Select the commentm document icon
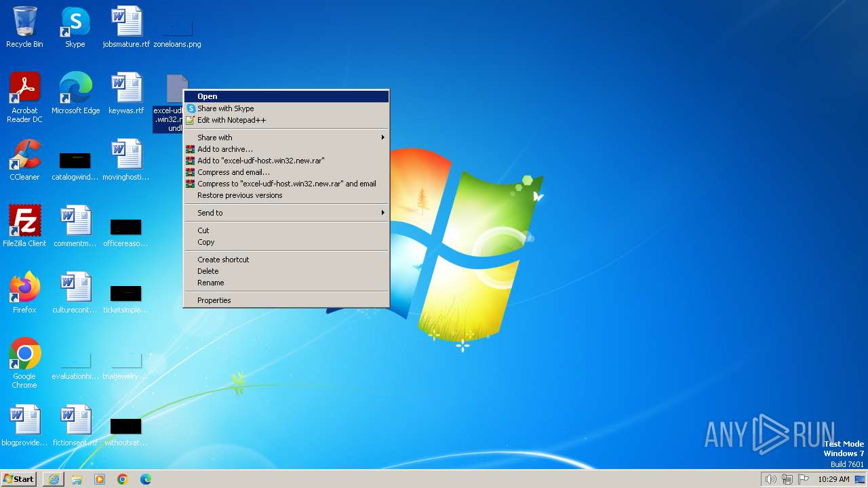The width and height of the screenshot is (868, 488). pos(75,226)
